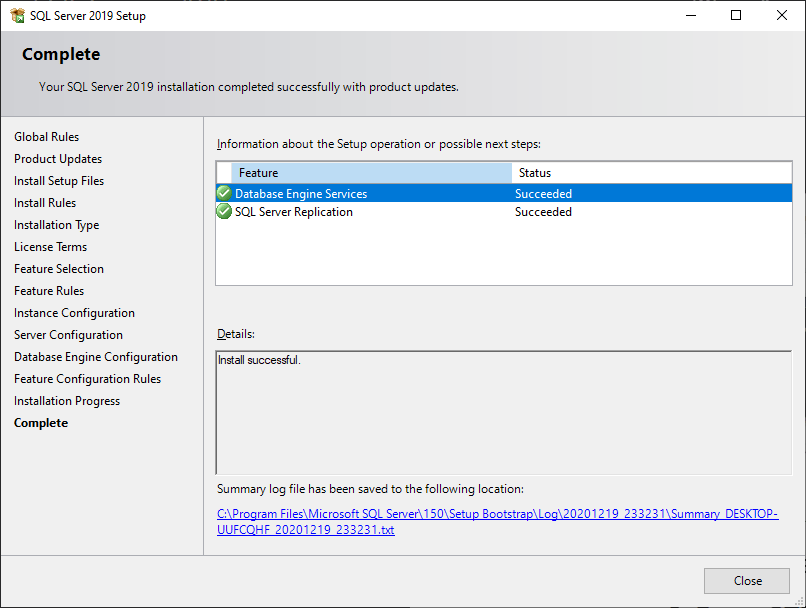Click the Server Configuration step
Image resolution: width=806 pixels, height=608 pixels.
(68, 335)
